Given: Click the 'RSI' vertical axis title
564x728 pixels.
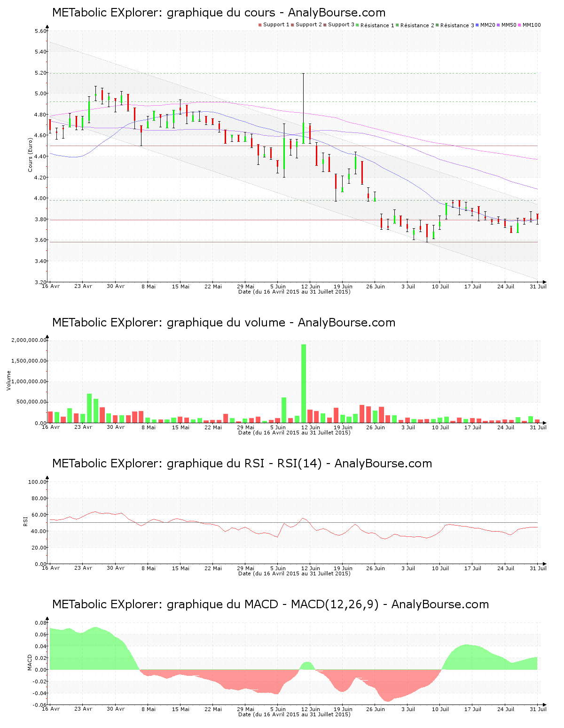Looking at the screenshot, I should [x=25, y=521].
